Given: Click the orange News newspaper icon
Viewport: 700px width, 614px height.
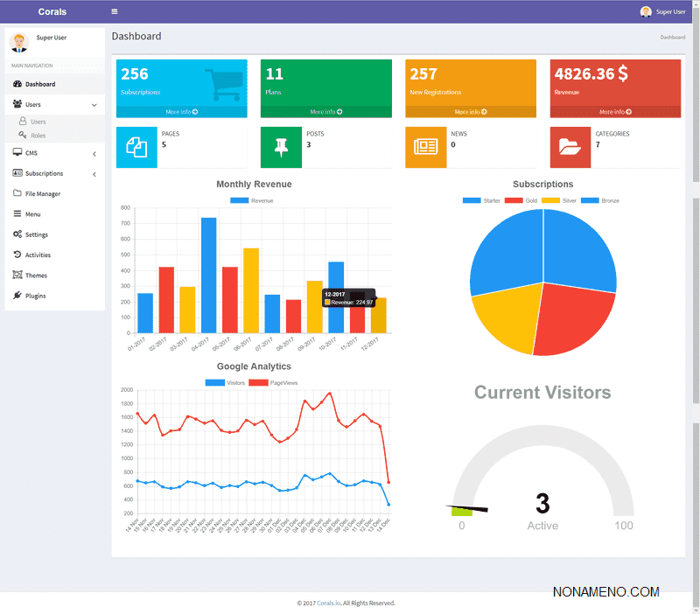Looking at the screenshot, I should 426,147.
